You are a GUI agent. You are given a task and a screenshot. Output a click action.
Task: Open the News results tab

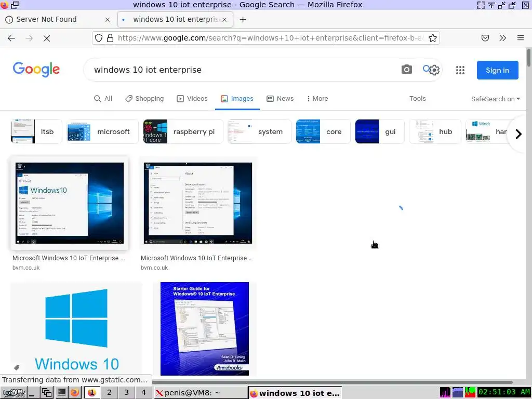pyautogui.click(x=280, y=98)
